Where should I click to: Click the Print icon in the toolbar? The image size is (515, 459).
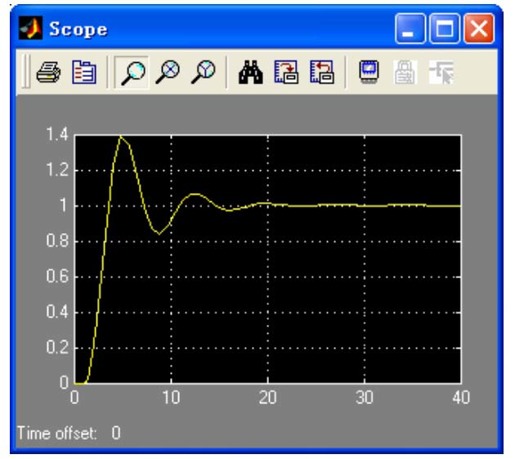pos(49,72)
